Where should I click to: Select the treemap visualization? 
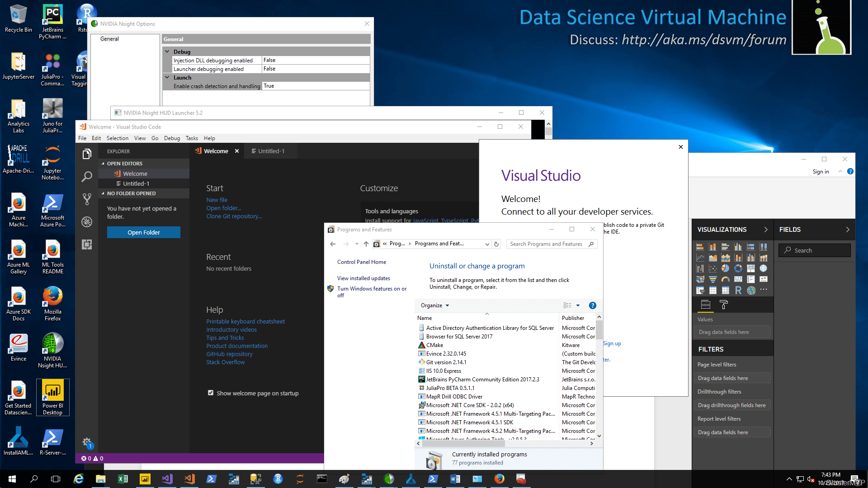(750, 268)
